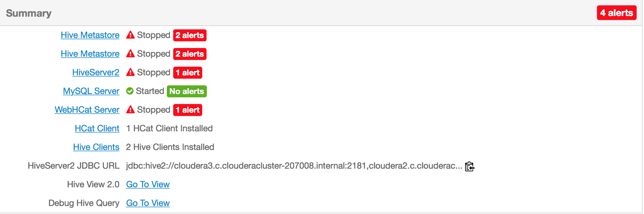Click the 1 alert badge beside HiveServer2
Image resolution: width=644 pixels, height=214 pixels.
click(x=188, y=72)
